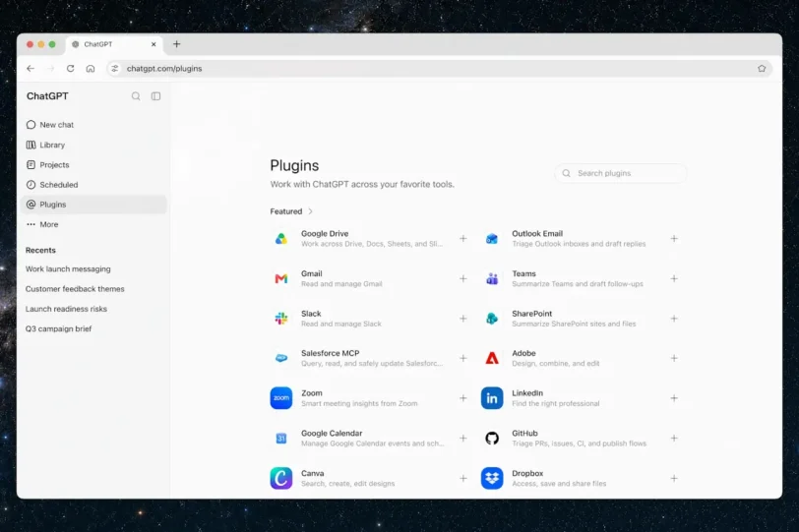Add the Google Calendar plugin
The width and height of the screenshot is (799, 532).
pos(462,439)
